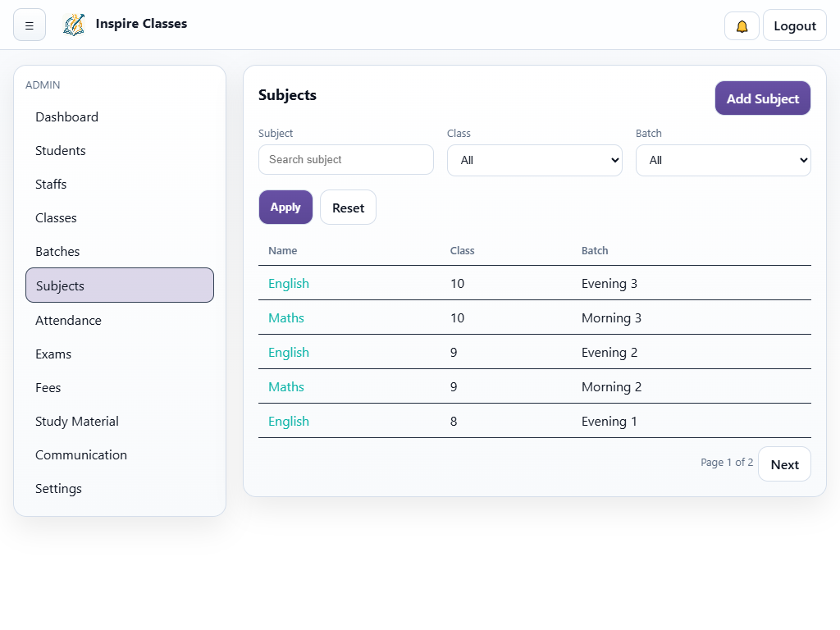Expand the Batch filter dropdown

coord(723,160)
